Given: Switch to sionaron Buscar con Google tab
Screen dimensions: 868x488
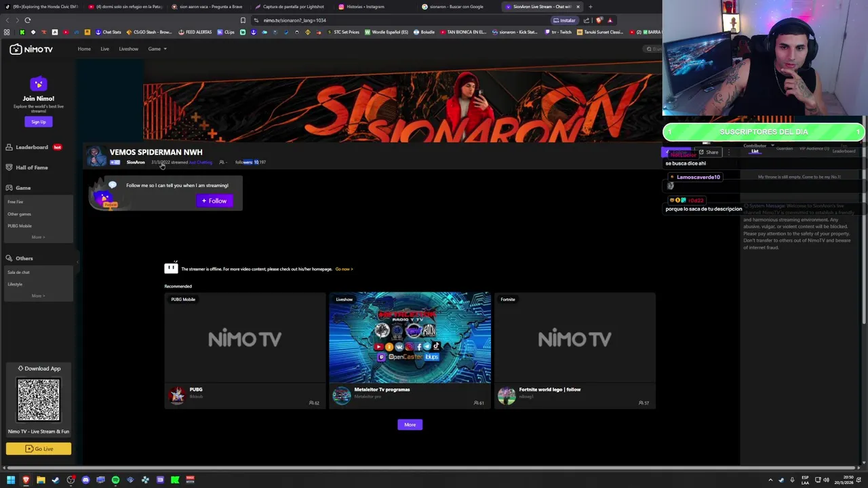Looking at the screenshot, I should pos(457,7).
